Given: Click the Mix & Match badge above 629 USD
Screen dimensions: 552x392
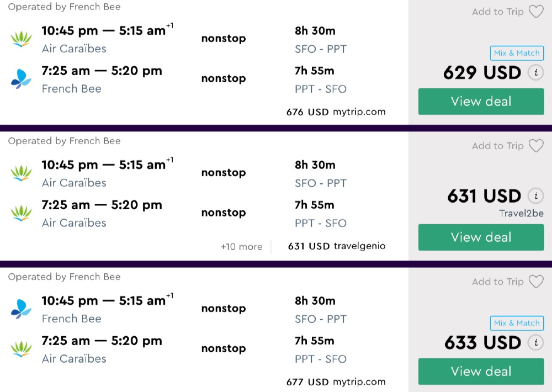Looking at the screenshot, I should point(517,53).
